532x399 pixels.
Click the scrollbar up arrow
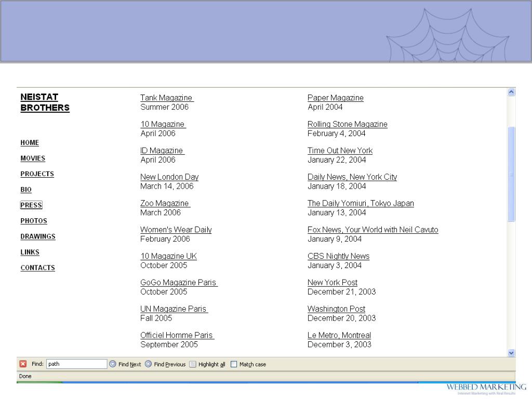[x=511, y=92]
